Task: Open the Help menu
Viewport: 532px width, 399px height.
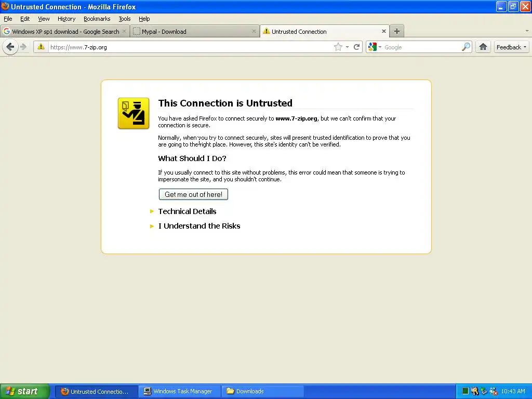Action: pyautogui.click(x=144, y=19)
